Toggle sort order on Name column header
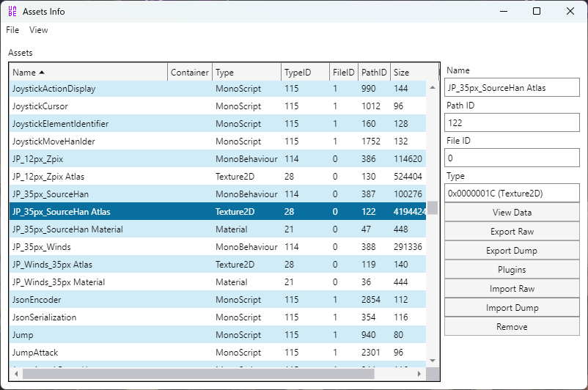Screen dimensions: 588x390 coord(89,73)
